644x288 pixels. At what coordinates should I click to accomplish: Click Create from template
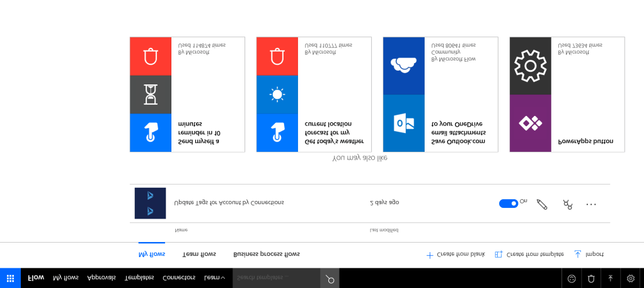(529, 254)
